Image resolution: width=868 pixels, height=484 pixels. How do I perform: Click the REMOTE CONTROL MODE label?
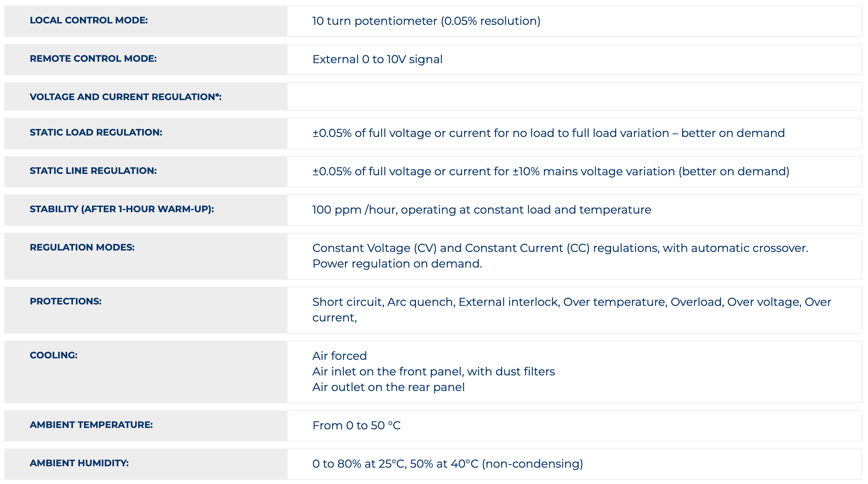(93, 59)
